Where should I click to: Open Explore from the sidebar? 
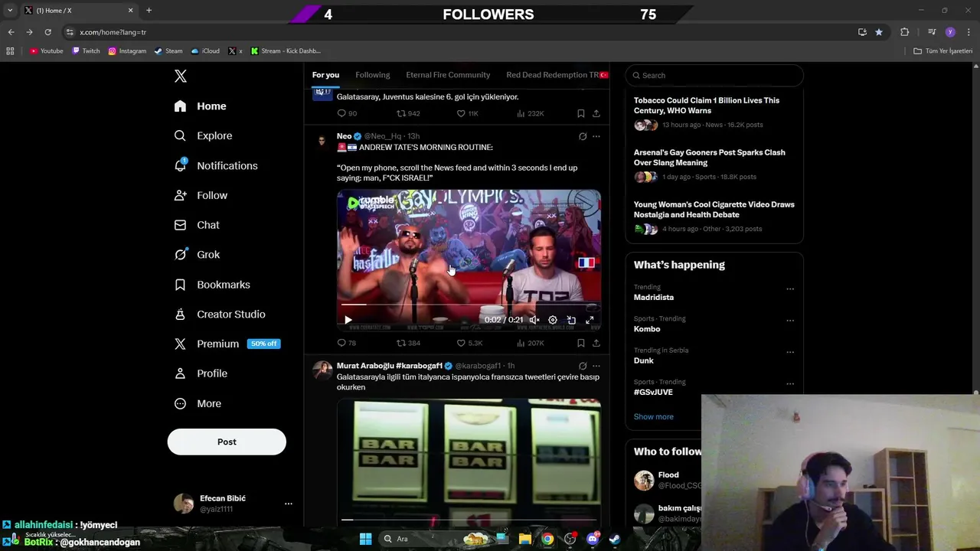(204, 135)
